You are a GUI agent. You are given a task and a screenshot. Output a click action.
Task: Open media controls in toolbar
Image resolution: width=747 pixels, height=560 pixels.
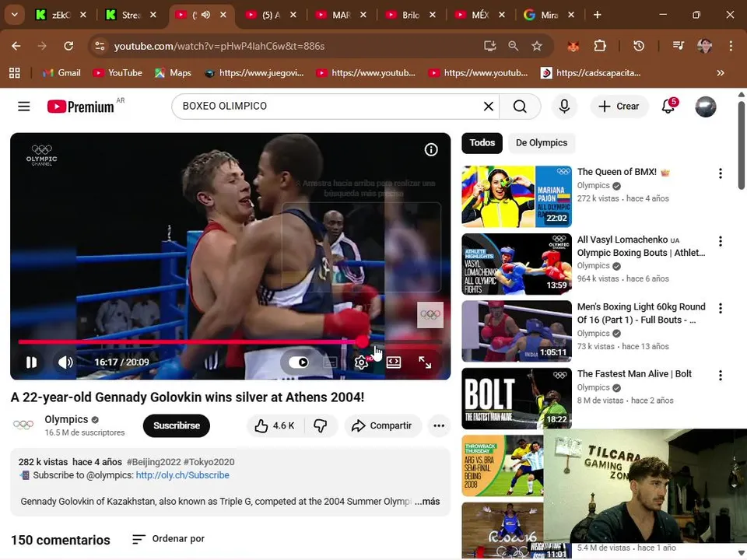(x=679, y=46)
